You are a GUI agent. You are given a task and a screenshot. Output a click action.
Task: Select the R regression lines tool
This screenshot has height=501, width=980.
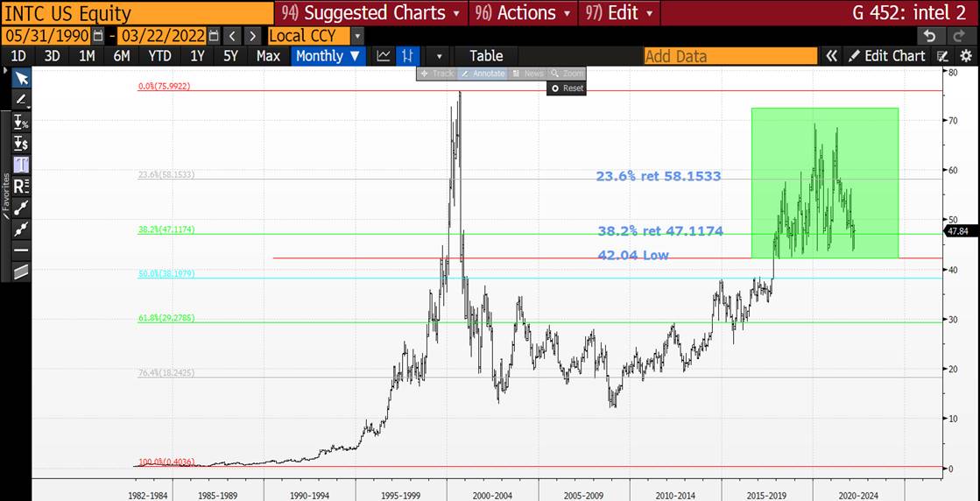21,187
